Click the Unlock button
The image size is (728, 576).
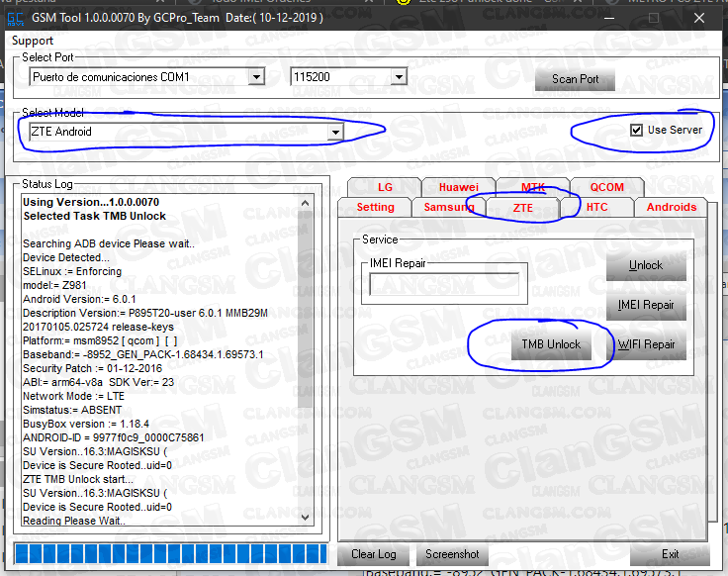[x=646, y=265]
